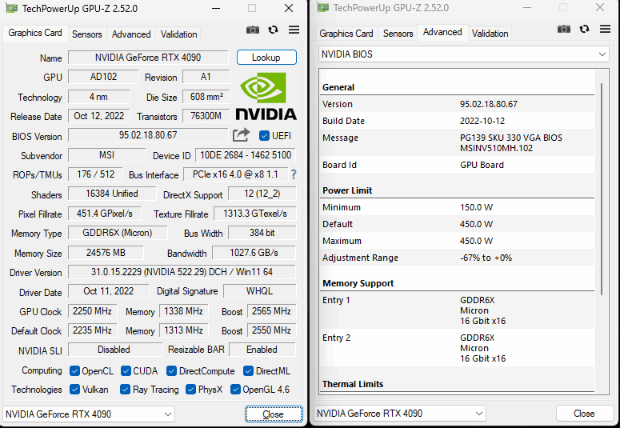Screen dimensions: 620x428
Task: Click Transistors field 76300M
Action: coord(206,116)
